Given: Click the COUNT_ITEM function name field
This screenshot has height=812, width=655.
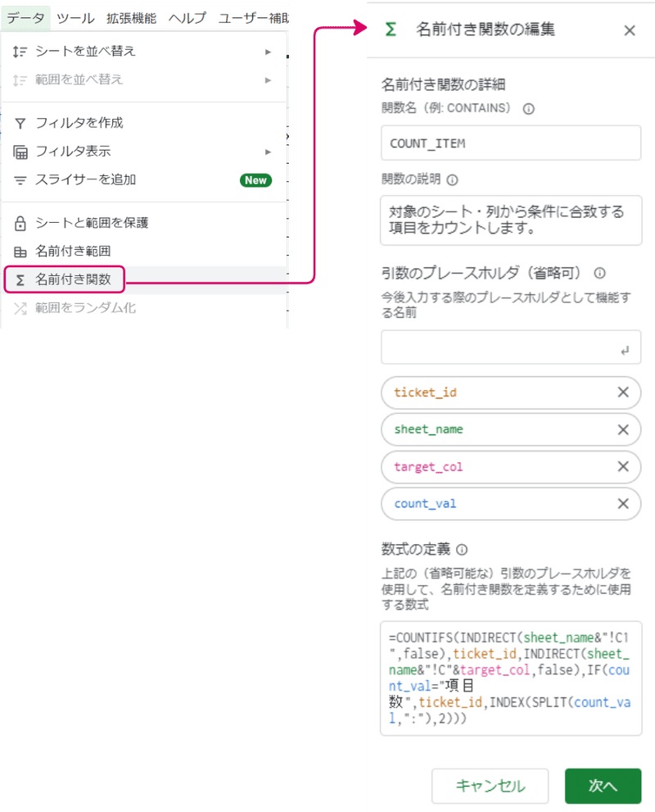Looking at the screenshot, I should (511, 143).
